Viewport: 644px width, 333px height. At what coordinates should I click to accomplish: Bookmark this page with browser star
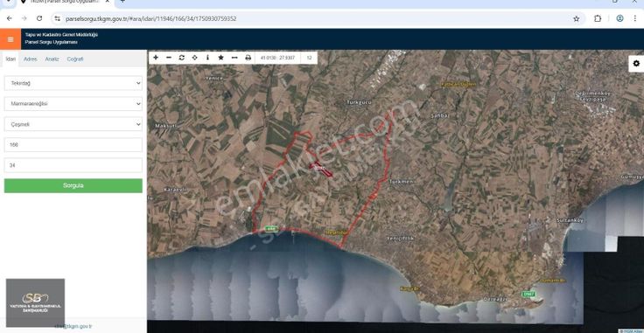577,19
